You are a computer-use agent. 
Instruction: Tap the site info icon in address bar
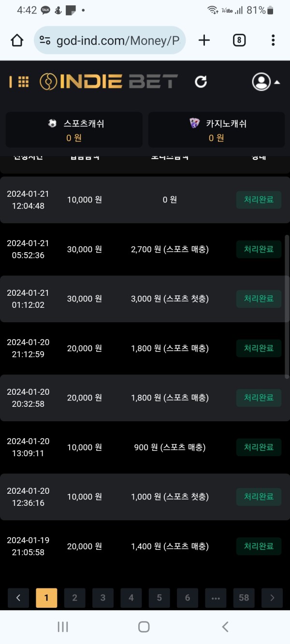pos(45,41)
